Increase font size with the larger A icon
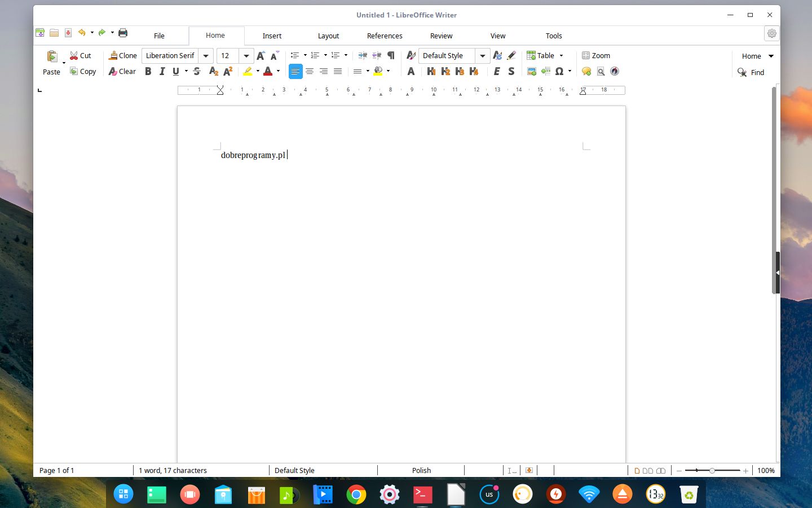This screenshot has width=812, height=508. (x=261, y=55)
